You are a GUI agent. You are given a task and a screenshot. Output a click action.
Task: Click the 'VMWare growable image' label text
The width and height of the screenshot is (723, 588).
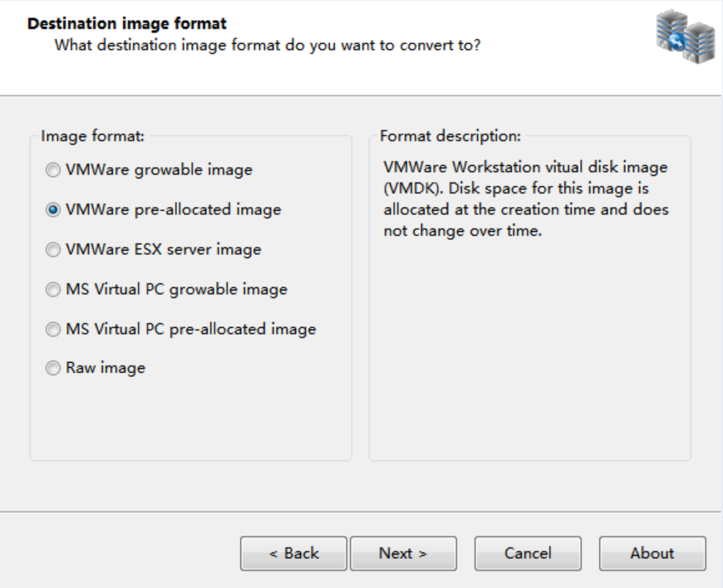(x=159, y=170)
